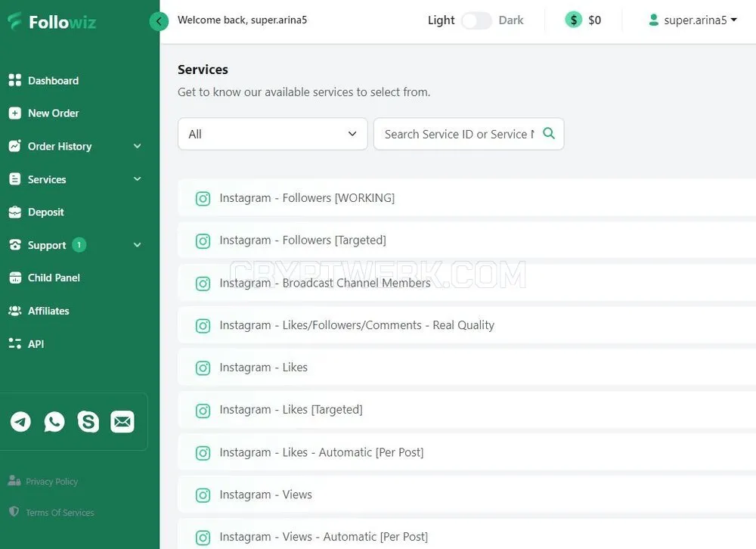Open New Order menu item
Screen dimensions: 756x549
point(53,113)
